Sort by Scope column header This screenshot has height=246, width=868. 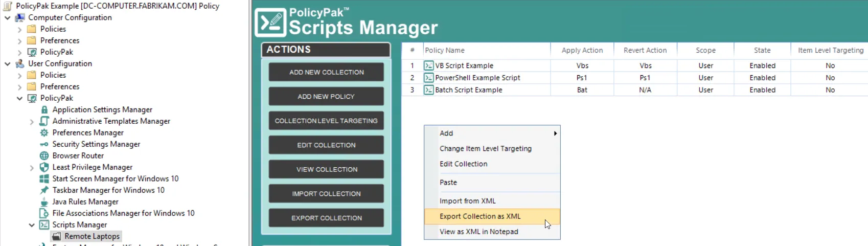(705, 50)
